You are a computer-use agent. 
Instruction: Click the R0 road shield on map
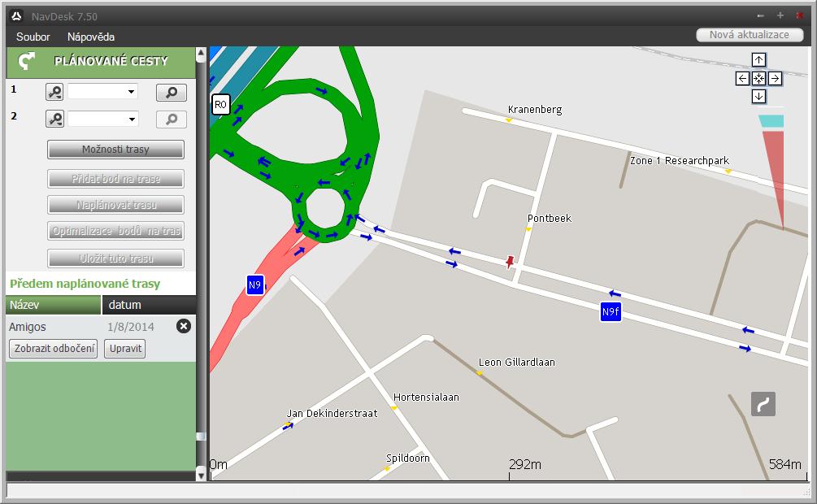[220, 104]
